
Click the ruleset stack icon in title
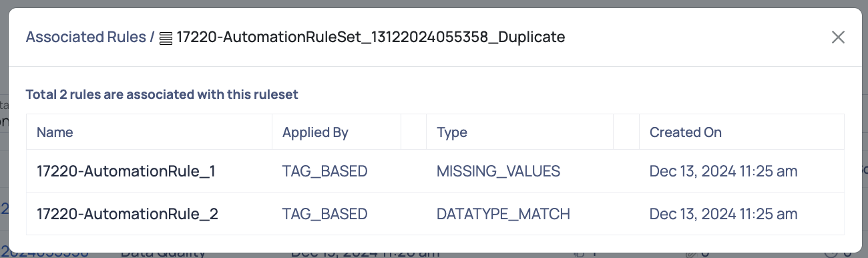[166, 38]
